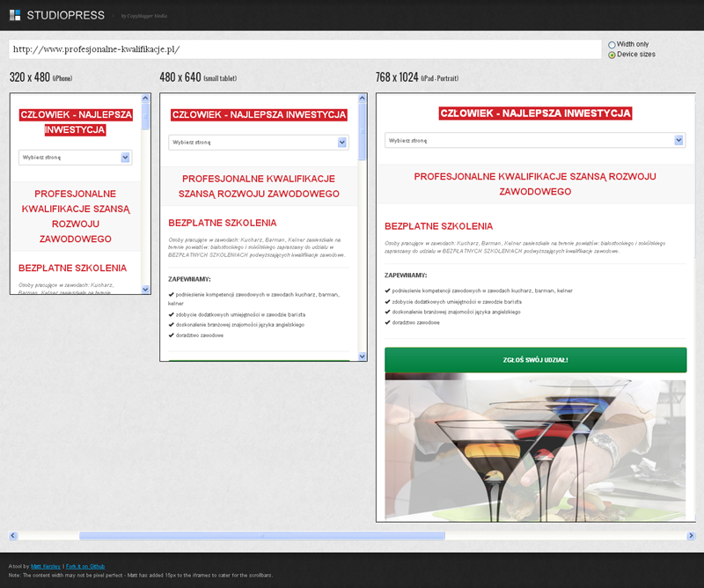The image size is (704, 588).
Task: Click the "by Copyblogger Media" header text
Action: (144, 16)
